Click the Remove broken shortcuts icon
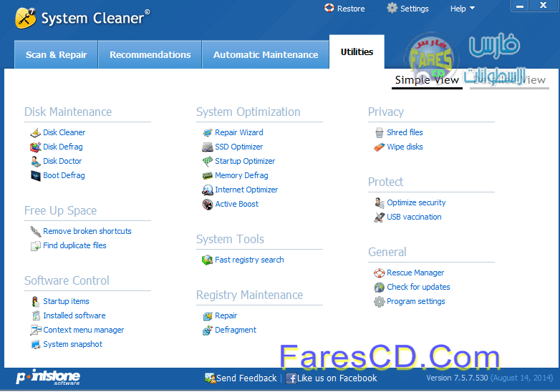Screen dimensions: 560x392 pos(35,232)
